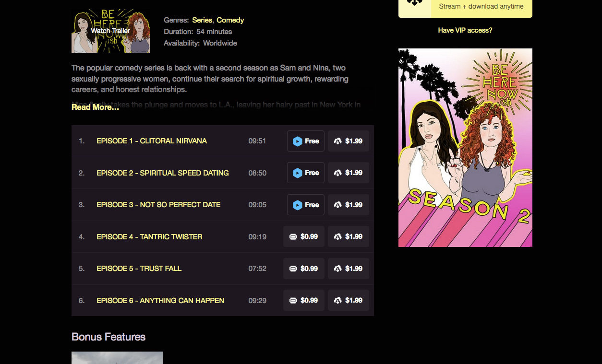Open Episode 2 - Spiritual Speed Dating title
Image resolution: width=602 pixels, height=364 pixels.
(x=163, y=173)
